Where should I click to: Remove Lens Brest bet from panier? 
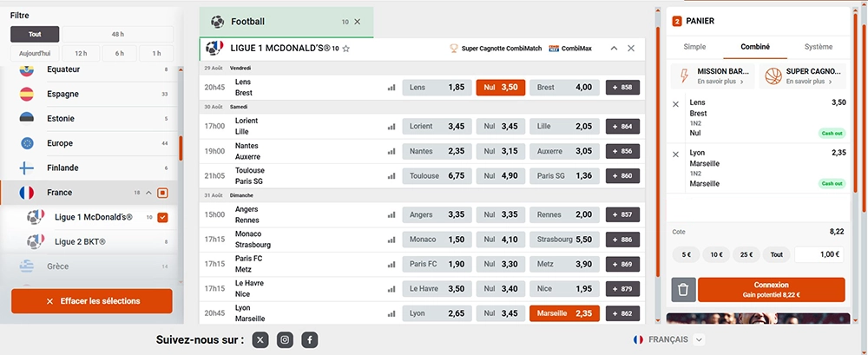pyautogui.click(x=675, y=104)
